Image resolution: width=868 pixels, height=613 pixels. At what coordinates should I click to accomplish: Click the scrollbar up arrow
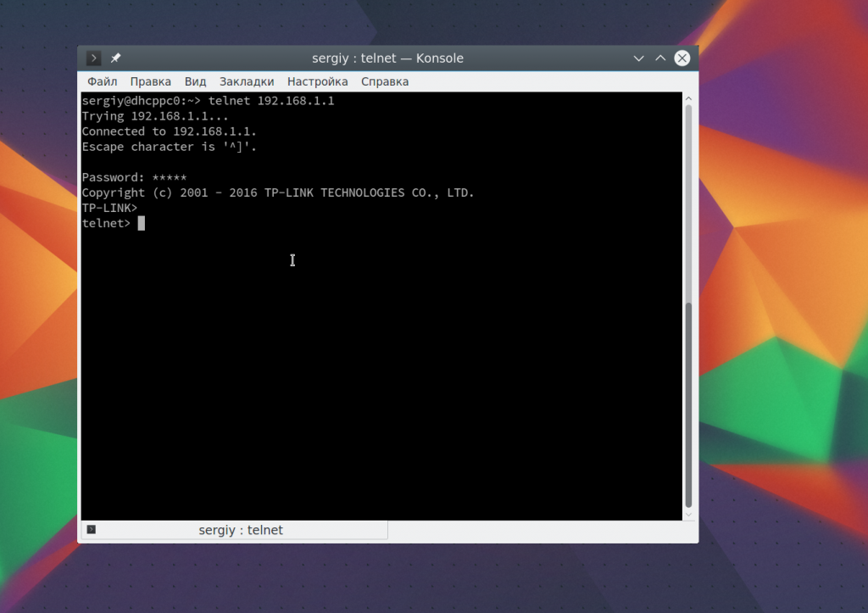coord(688,98)
